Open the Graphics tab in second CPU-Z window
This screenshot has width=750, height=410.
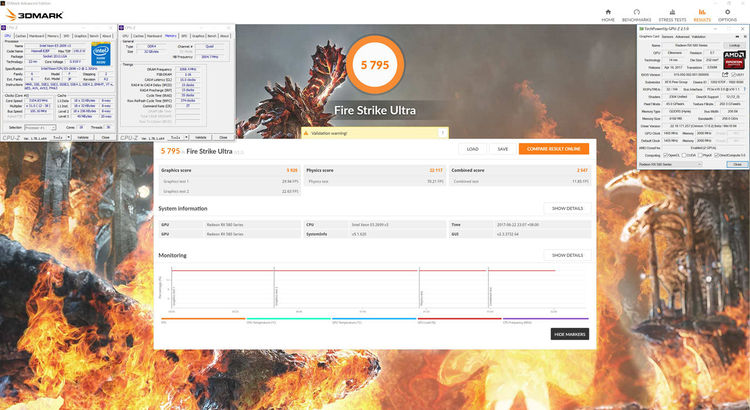pyautogui.click(x=198, y=36)
